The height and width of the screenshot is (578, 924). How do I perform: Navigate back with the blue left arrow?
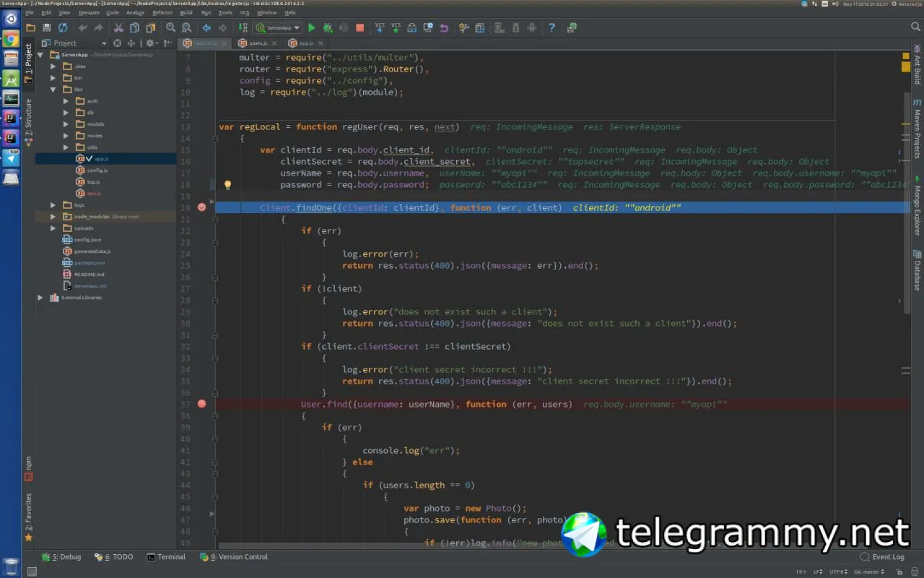[206, 28]
